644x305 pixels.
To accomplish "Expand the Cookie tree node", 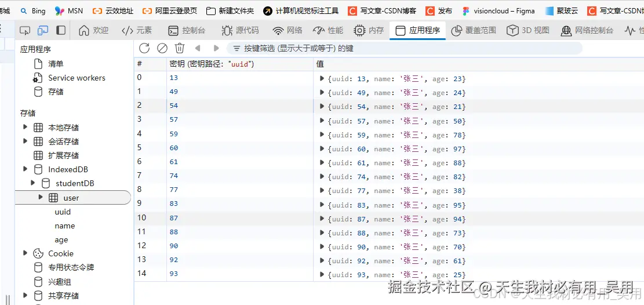I will click(x=26, y=253).
